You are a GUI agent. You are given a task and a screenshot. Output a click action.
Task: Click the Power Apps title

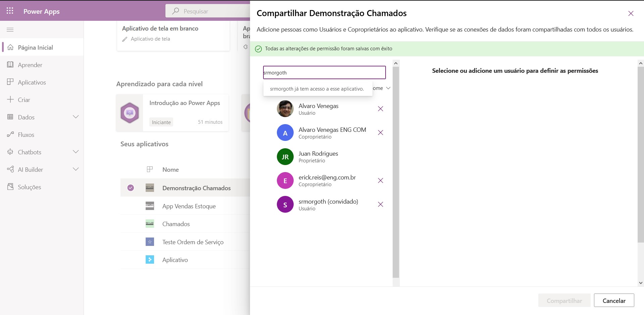[42, 11]
